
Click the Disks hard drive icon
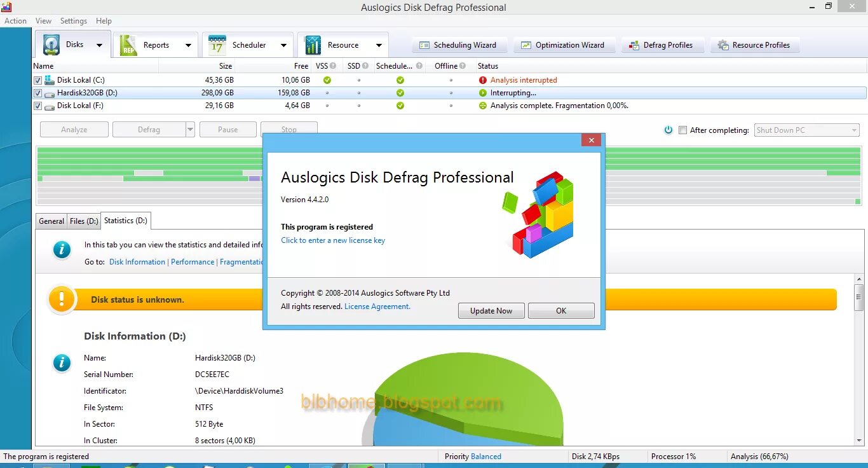(x=51, y=45)
